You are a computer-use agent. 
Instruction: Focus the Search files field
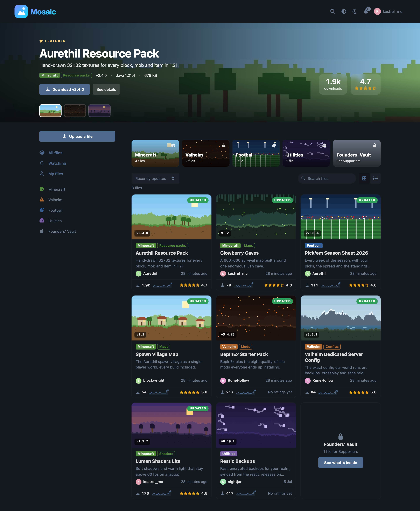coord(327,179)
